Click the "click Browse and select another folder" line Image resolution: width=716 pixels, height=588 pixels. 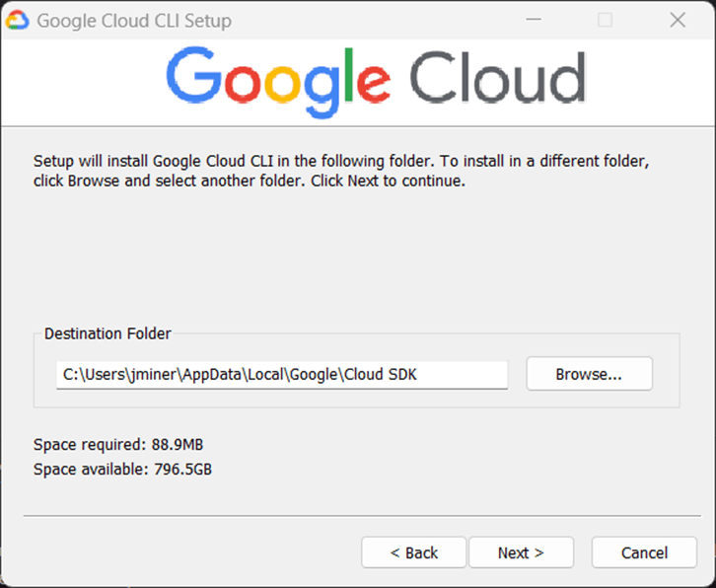249,182
